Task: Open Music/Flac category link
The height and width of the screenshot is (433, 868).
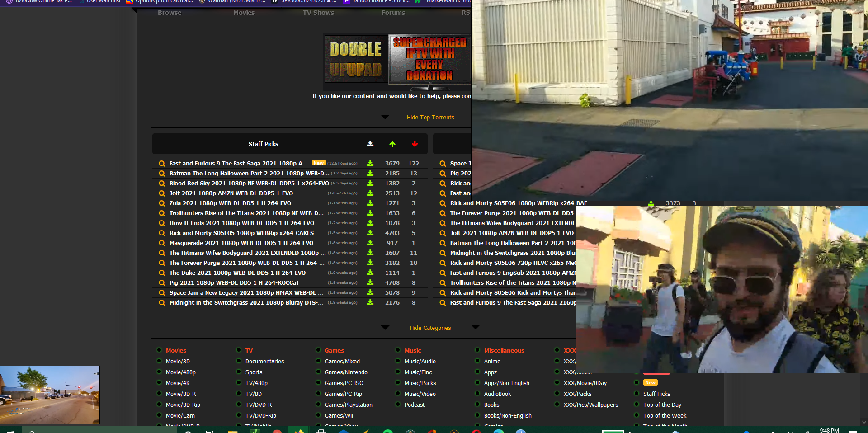Action: click(x=418, y=372)
